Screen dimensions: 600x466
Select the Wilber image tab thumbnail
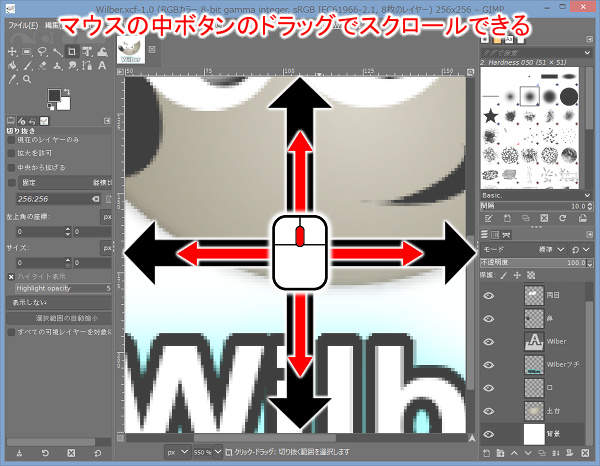coord(131,49)
